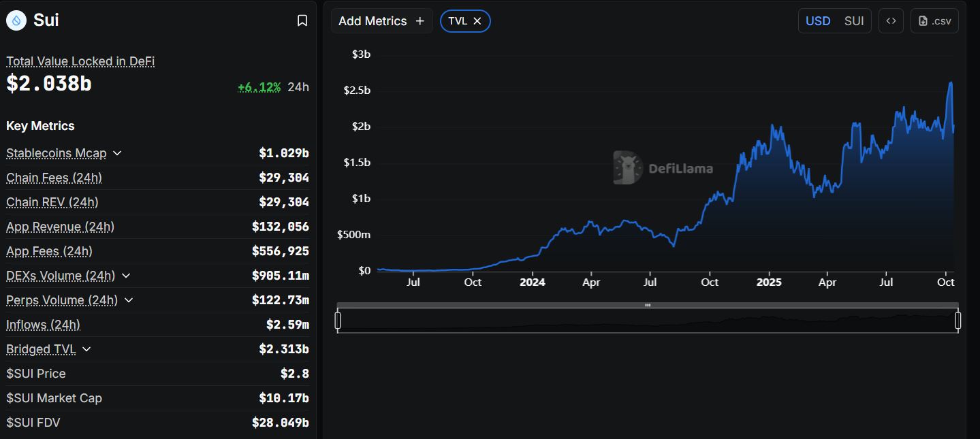This screenshot has width=980, height=439.
Task: Remove the TVL metric chip
Action: tap(477, 21)
